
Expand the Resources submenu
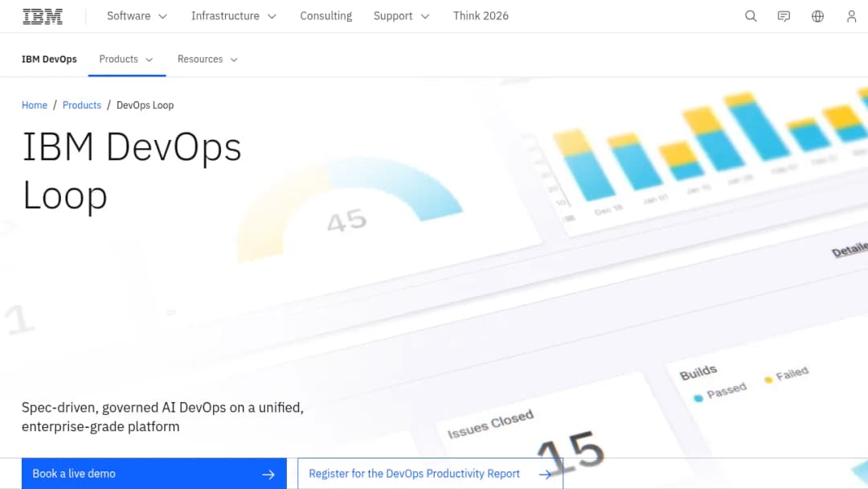click(x=207, y=60)
